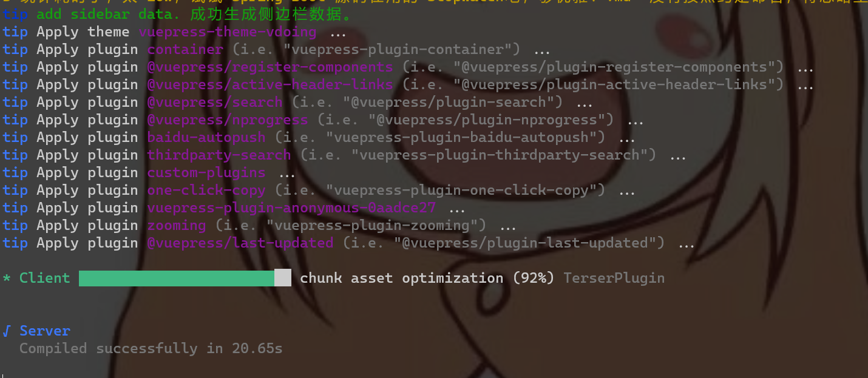Click @vuepress/active-header-links plugin text

click(x=270, y=85)
